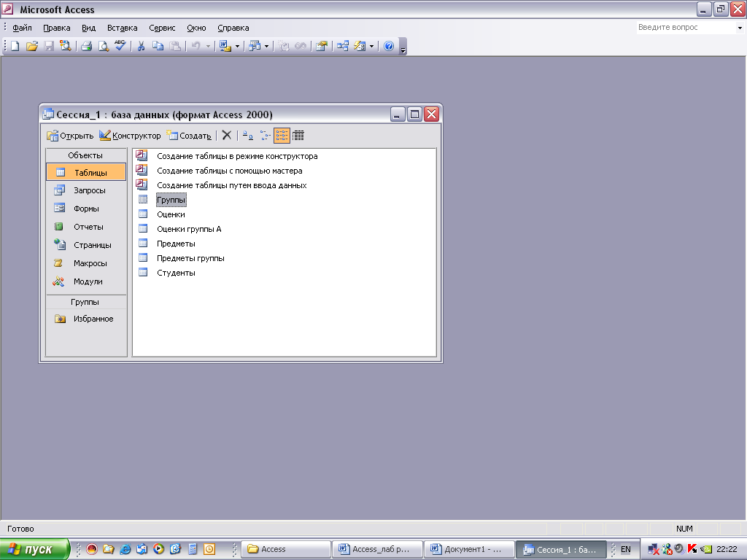Switch to Large Icons view

248,136
